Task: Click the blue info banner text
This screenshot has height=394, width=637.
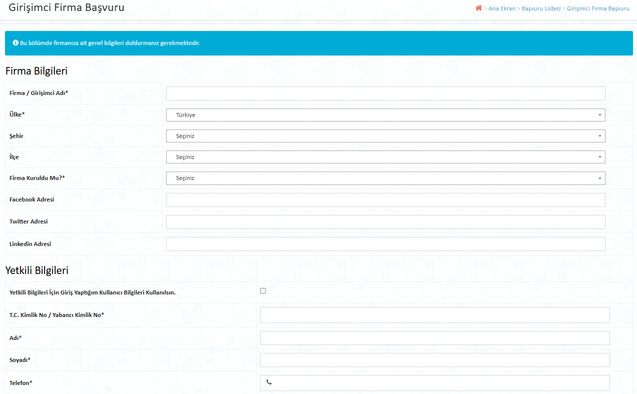Action: click(110, 43)
